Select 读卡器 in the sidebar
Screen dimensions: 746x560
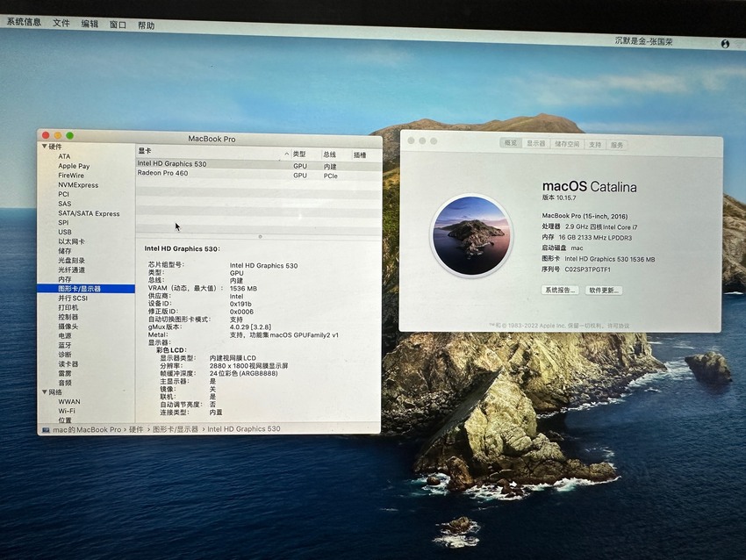[68, 364]
